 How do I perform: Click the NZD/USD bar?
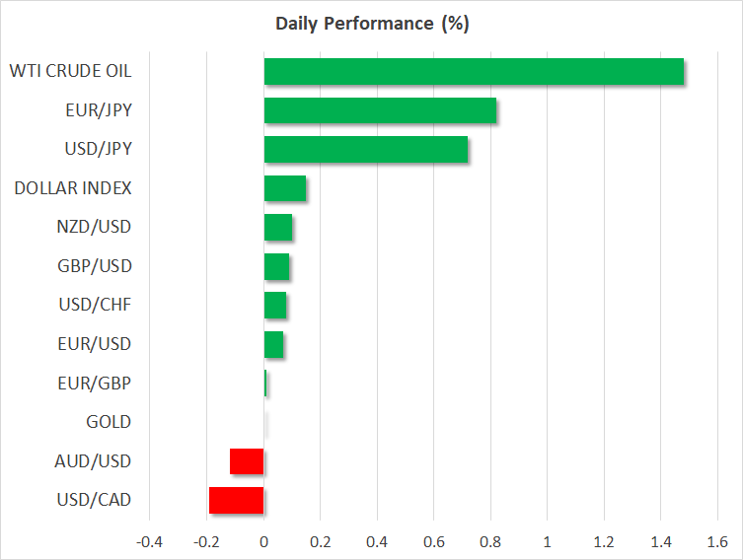click(x=277, y=228)
